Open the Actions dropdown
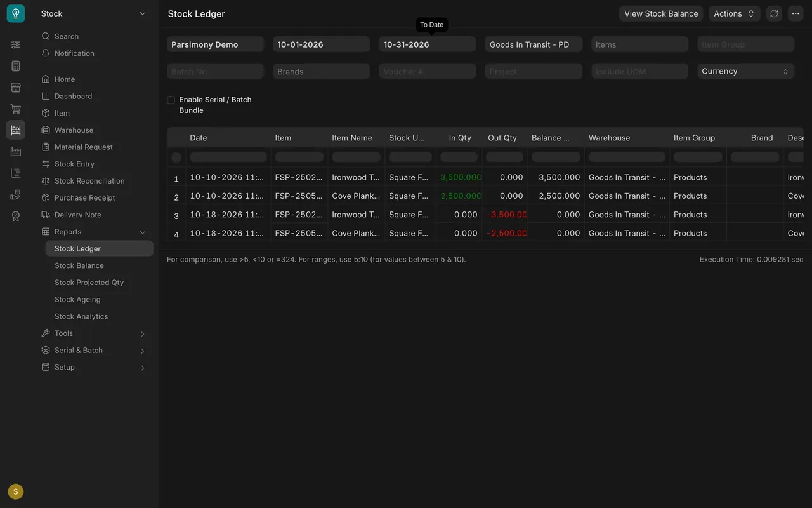Image resolution: width=812 pixels, height=508 pixels. tap(735, 13)
